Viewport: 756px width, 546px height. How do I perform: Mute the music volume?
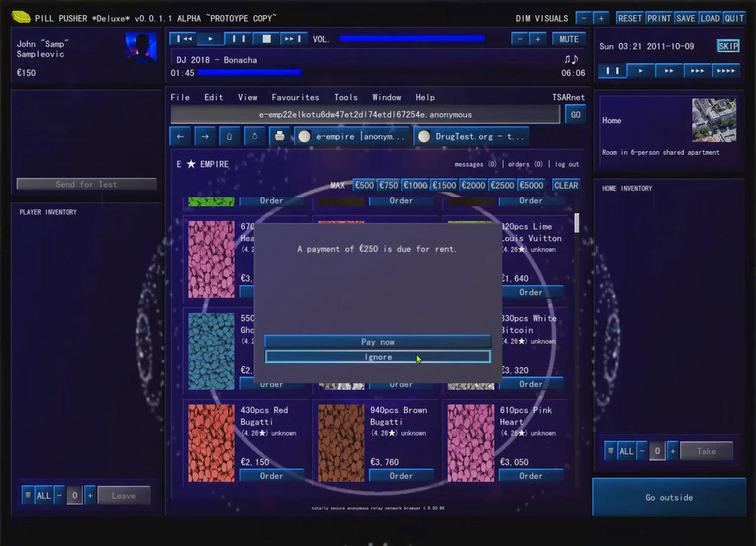569,39
